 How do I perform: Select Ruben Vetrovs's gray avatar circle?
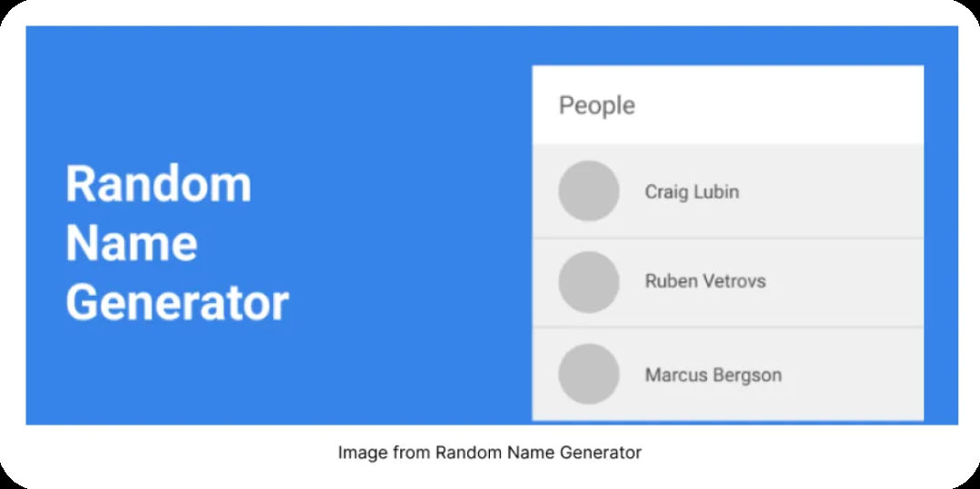click(589, 282)
